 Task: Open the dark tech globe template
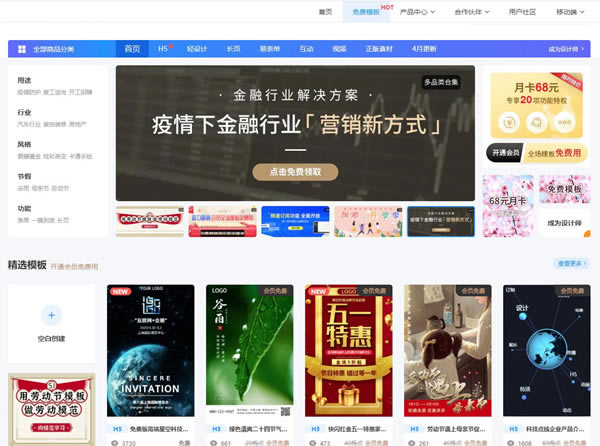tap(547, 350)
